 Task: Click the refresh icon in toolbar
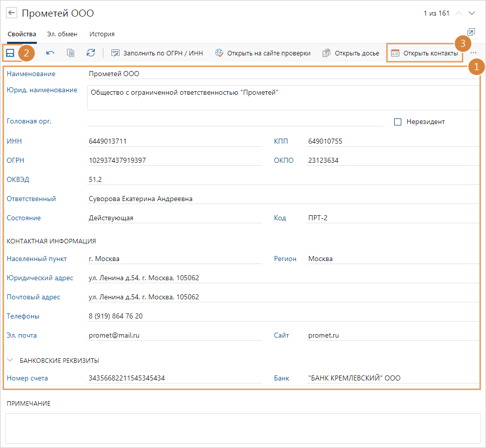coord(91,53)
